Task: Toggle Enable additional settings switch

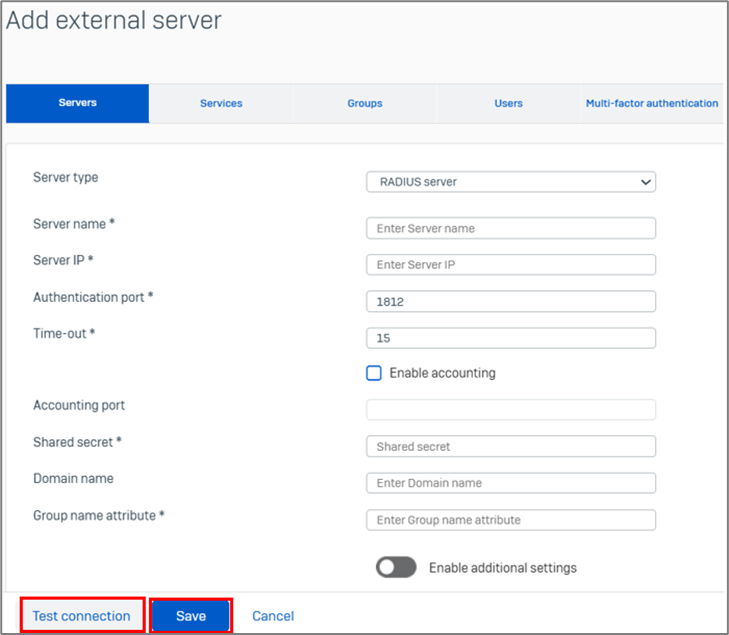Action: coord(396,568)
